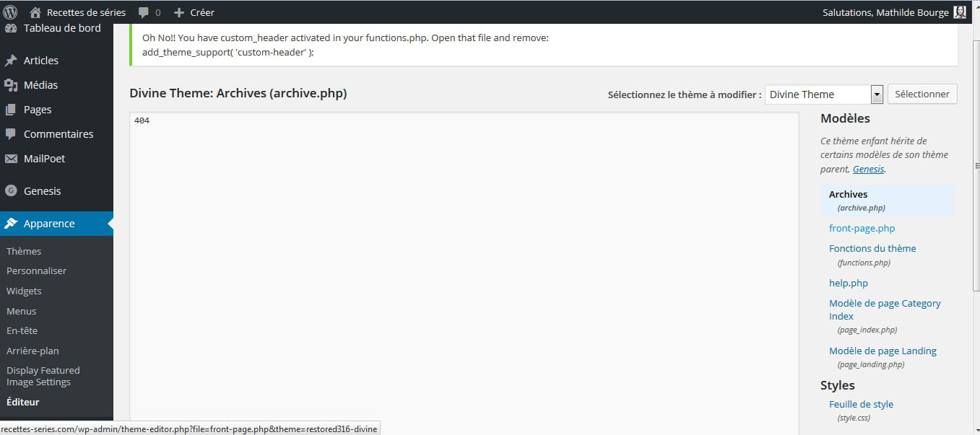980x435 pixels.
Task: Open the Personnaliser submenu
Action: click(x=36, y=271)
